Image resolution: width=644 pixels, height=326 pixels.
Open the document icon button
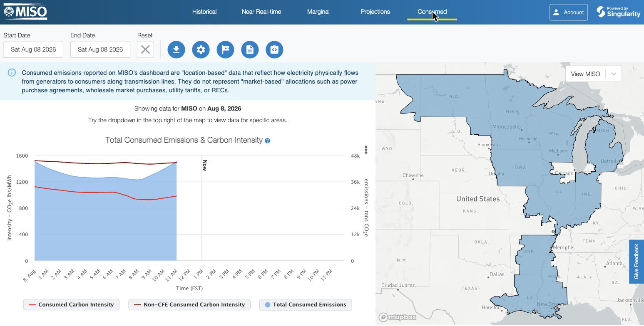click(250, 49)
